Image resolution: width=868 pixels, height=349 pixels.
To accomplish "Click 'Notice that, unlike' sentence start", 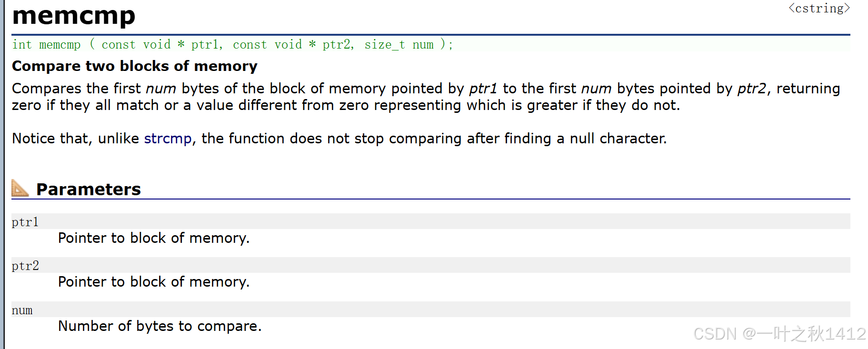I will 76,139.
